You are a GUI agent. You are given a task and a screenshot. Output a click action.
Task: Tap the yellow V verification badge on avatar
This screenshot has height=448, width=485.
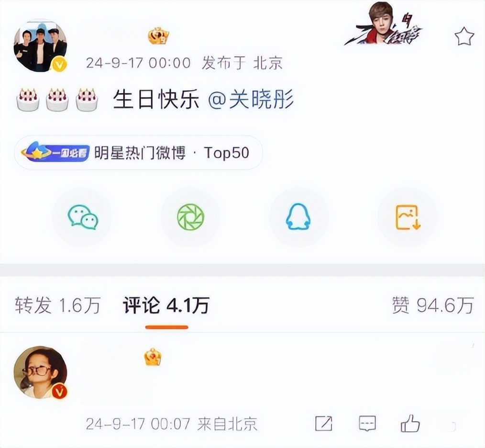tap(59, 65)
